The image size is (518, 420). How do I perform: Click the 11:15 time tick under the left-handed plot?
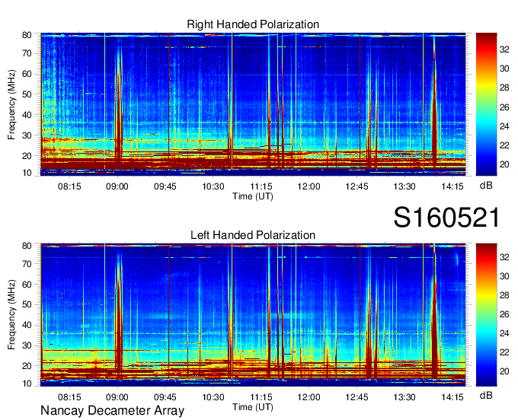coord(261,397)
